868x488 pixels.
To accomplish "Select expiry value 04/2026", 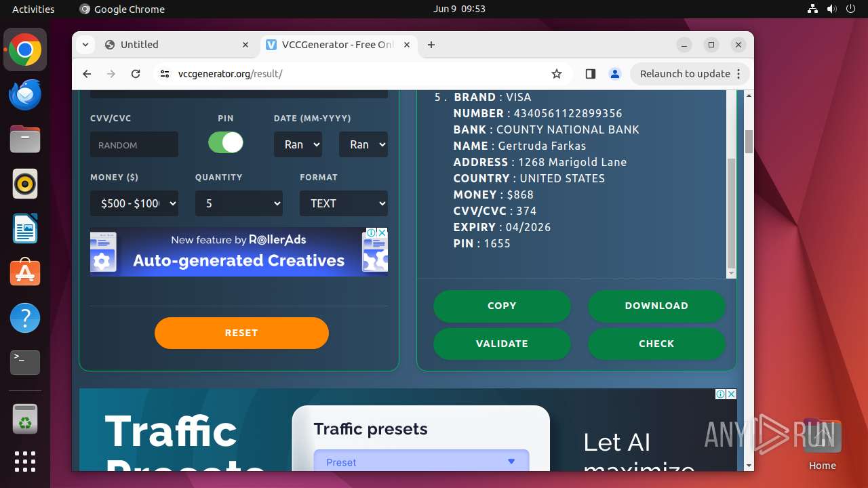I will click(x=528, y=227).
